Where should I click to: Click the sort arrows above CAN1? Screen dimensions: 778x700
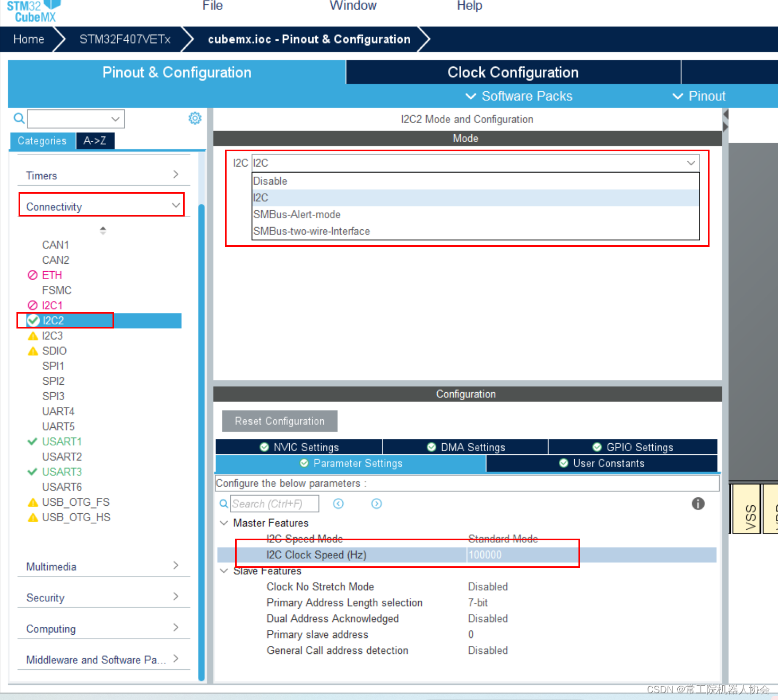pos(103,230)
